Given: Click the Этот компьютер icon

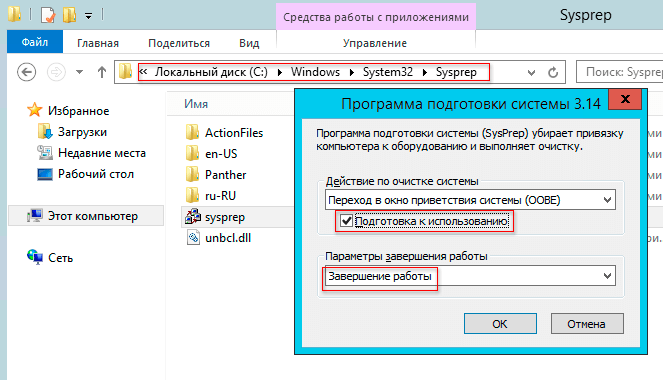Looking at the screenshot, I should [35, 216].
